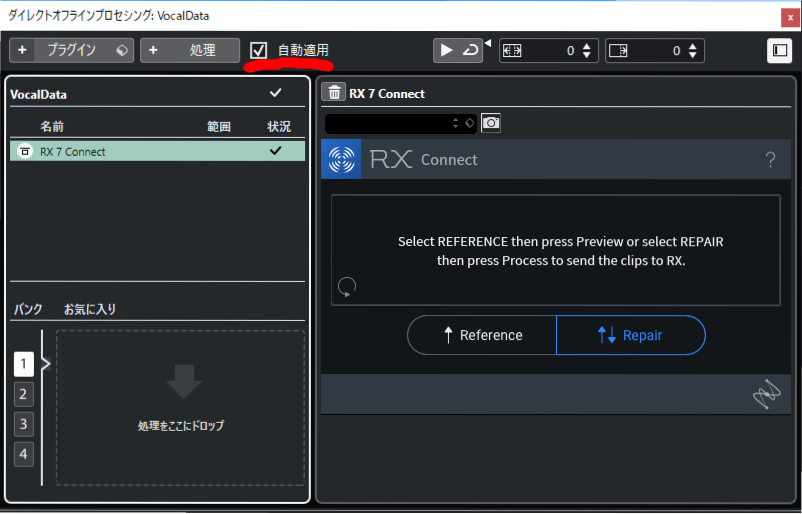The width and height of the screenshot is (802, 514).
Task: Select favorites bank 2
Action: [x=24, y=394]
